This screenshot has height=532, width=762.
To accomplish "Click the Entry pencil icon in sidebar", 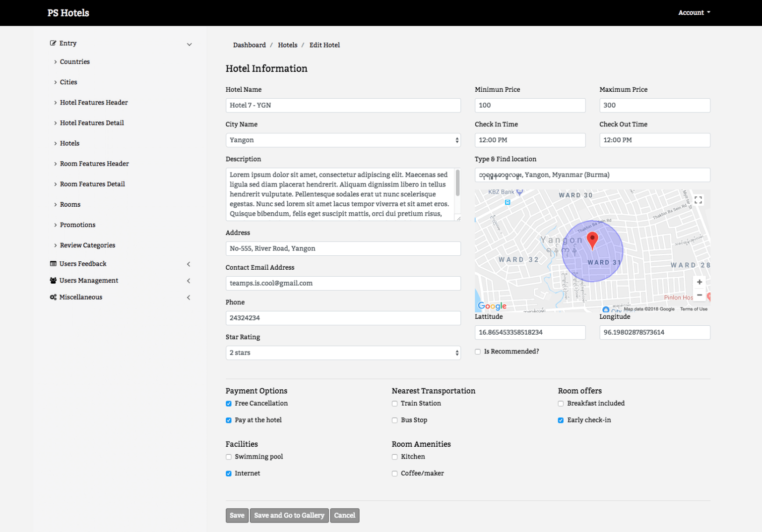I will point(53,43).
